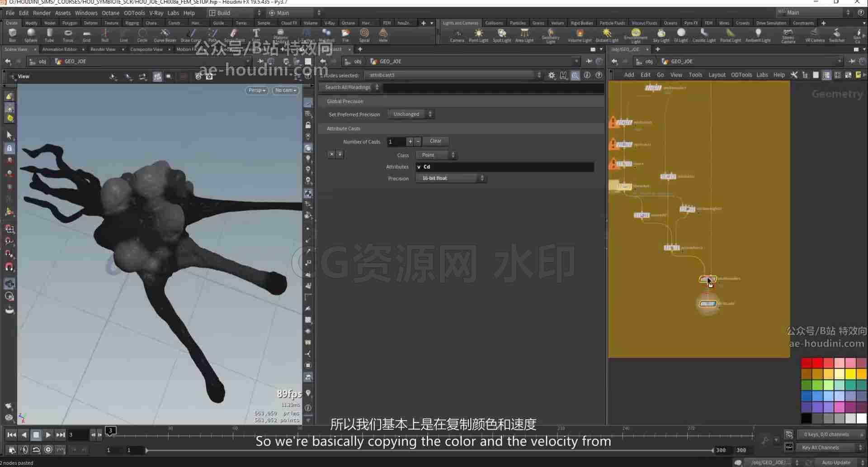868x467 pixels.
Task: Open the Precision 16-bit float dropdown
Action: click(x=451, y=178)
